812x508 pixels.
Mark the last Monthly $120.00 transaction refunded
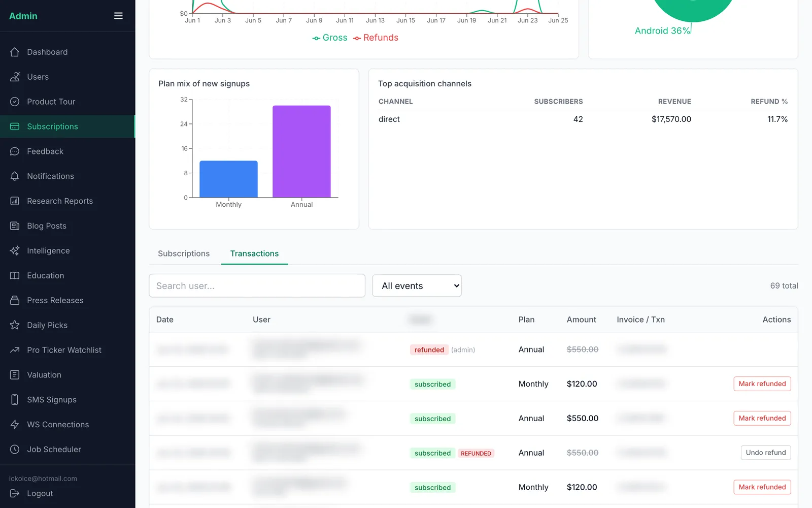[762, 487]
